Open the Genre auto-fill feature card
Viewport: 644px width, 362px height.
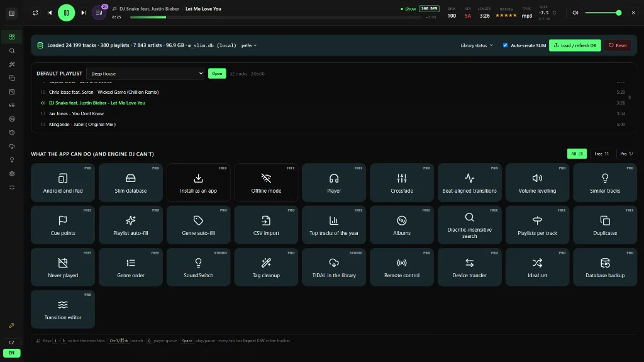[198, 225]
